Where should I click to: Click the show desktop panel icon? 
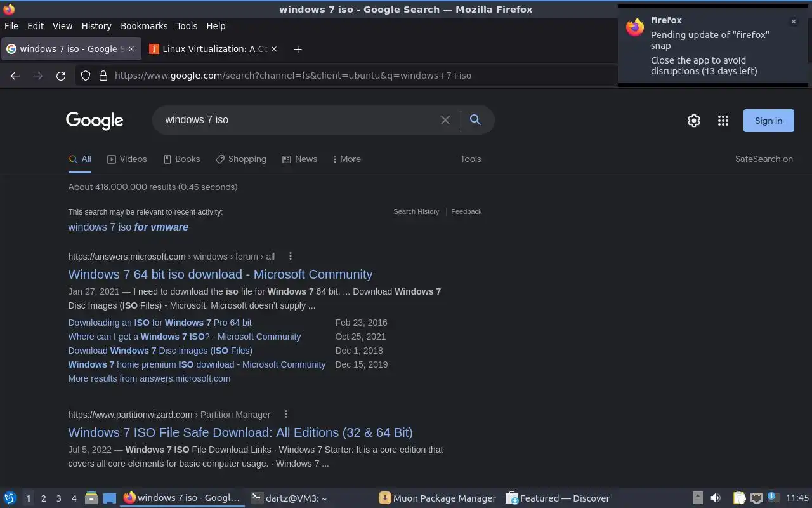tap(110, 498)
